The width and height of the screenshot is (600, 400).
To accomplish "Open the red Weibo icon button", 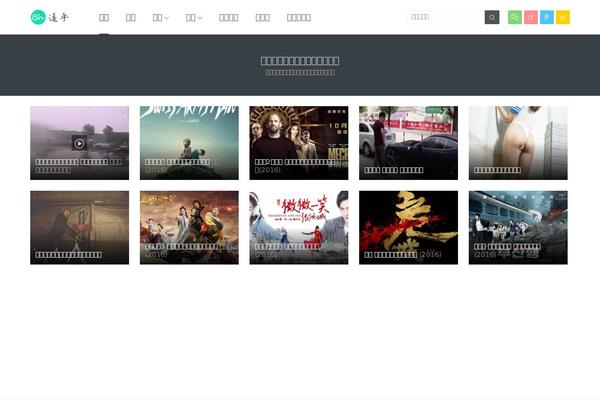I will pos(531,17).
